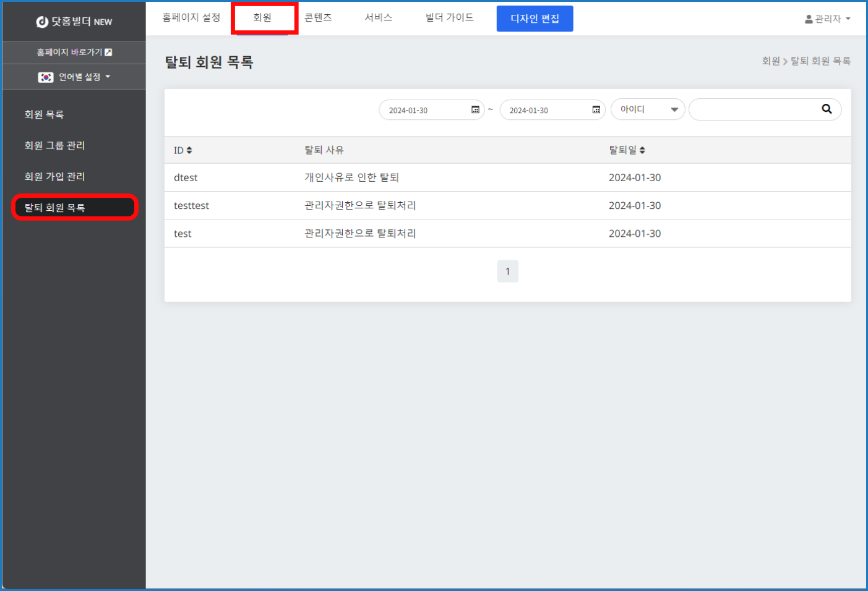Sort the list by 탈퇴일 column arrows

point(642,150)
